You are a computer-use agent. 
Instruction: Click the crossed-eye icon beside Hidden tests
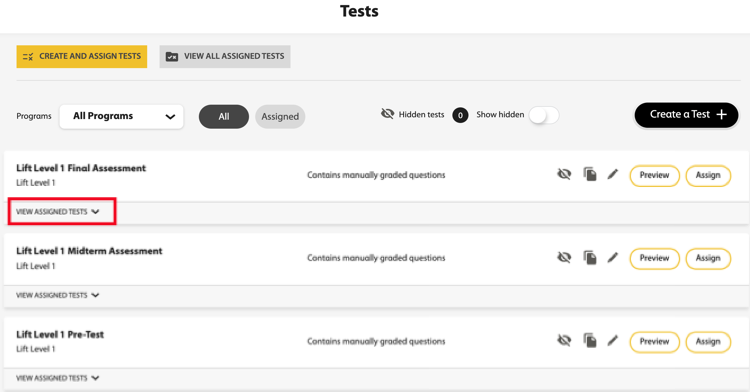(x=387, y=114)
